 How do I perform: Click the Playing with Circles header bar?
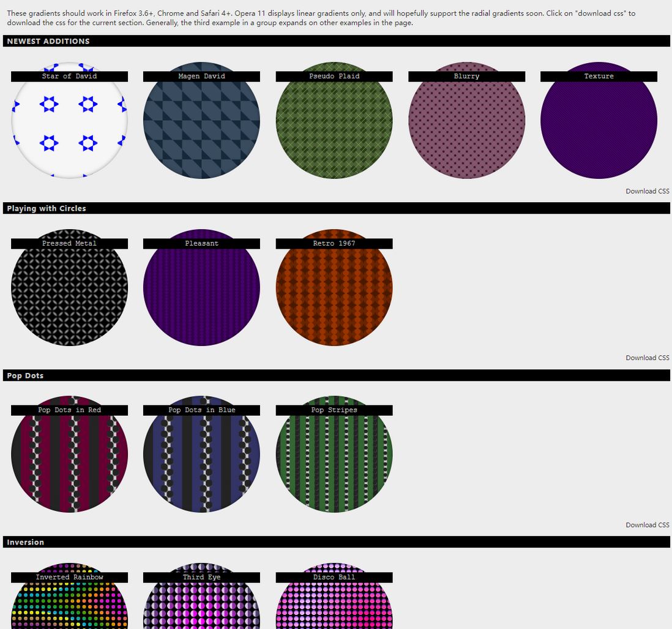coord(337,208)
